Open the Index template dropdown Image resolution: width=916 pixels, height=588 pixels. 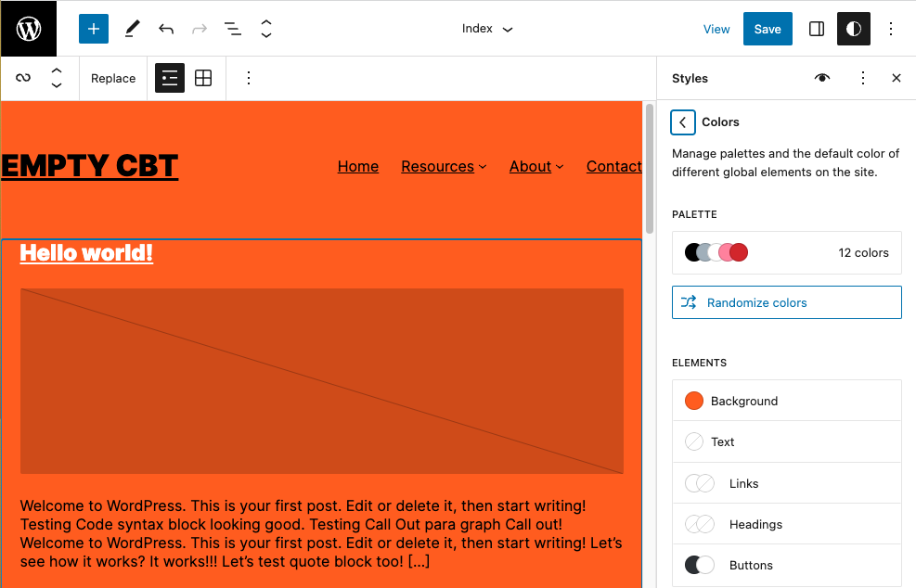487,29
